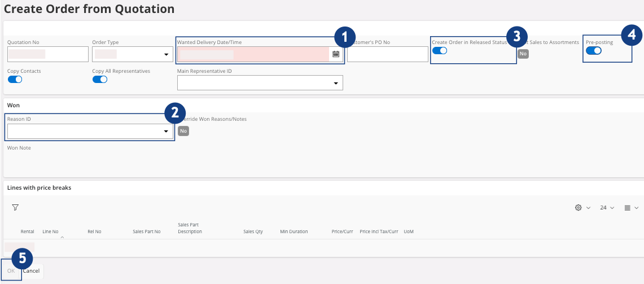The width and height of the screenshot is (644, 284).
Task: Expand the Order Type dropdown
Action: click(166, 55)
